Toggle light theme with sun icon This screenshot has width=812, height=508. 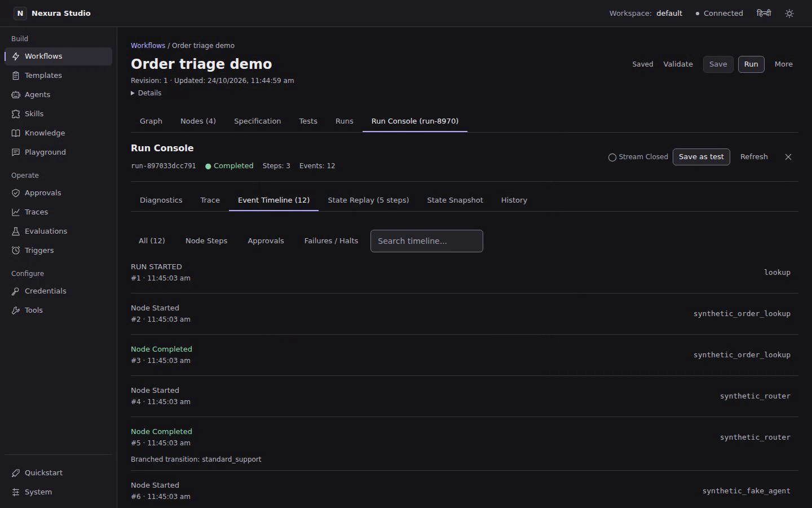[x=789, y=13]
